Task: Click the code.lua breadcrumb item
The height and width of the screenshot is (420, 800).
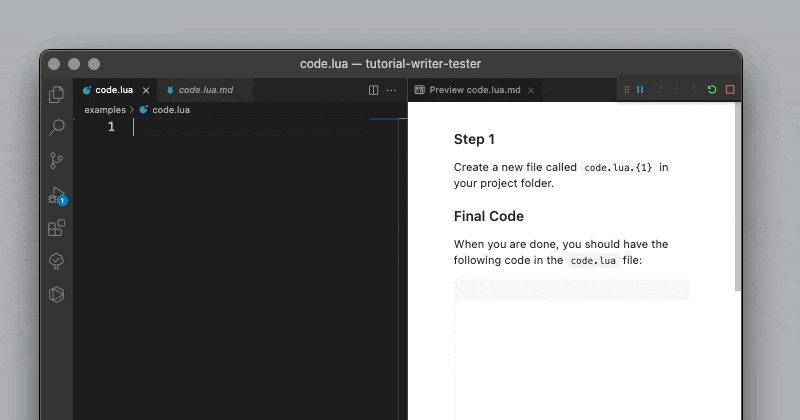Action: point(170,110)
